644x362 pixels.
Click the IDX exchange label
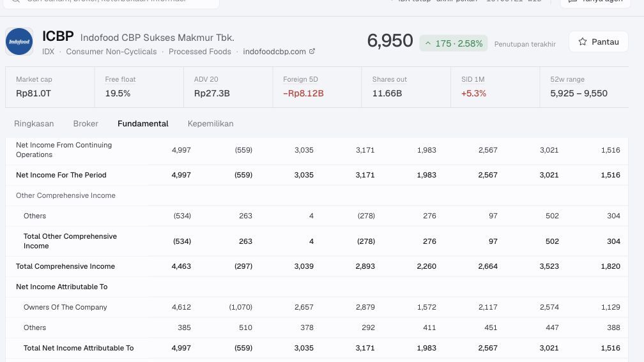coord(48,51)
